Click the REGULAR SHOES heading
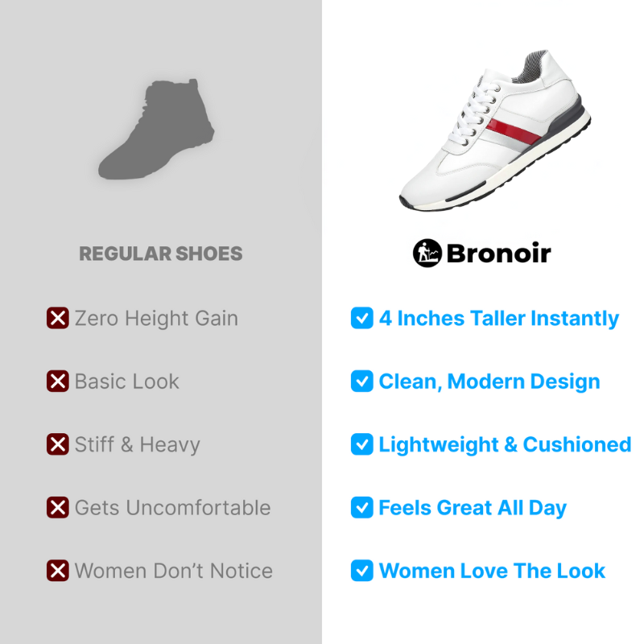Image resolution: width=644 pixels, height=644 pixels. pos(161,254)
